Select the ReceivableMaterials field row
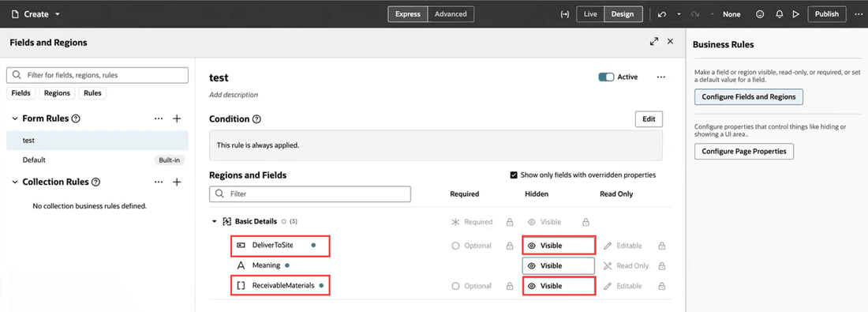Viewport: 868px width, 312px height. [280, 285]
